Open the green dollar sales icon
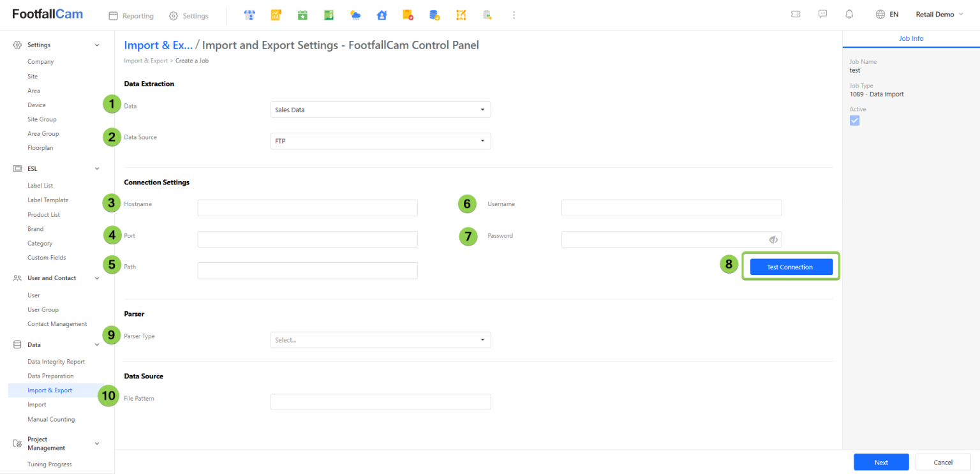This screenshot has width=980, height=474. (329, 15)
